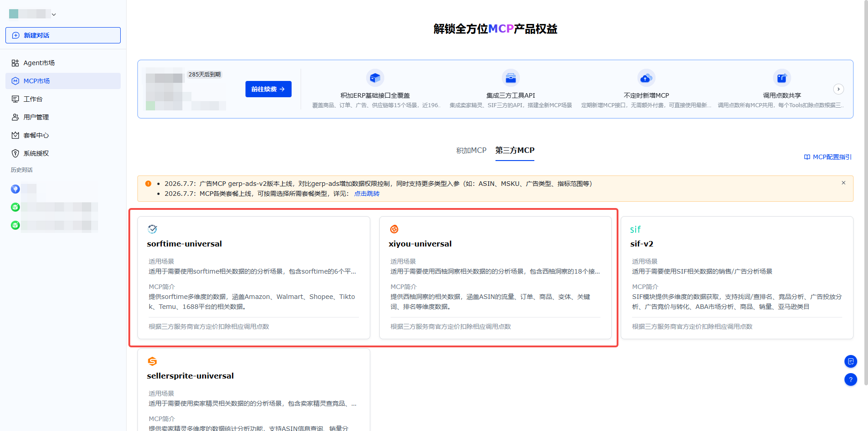Viewport: 868px width, 431px height.
Task: Click the blue question mark help button
Action: pyautogui.click(x=851, y=379)
